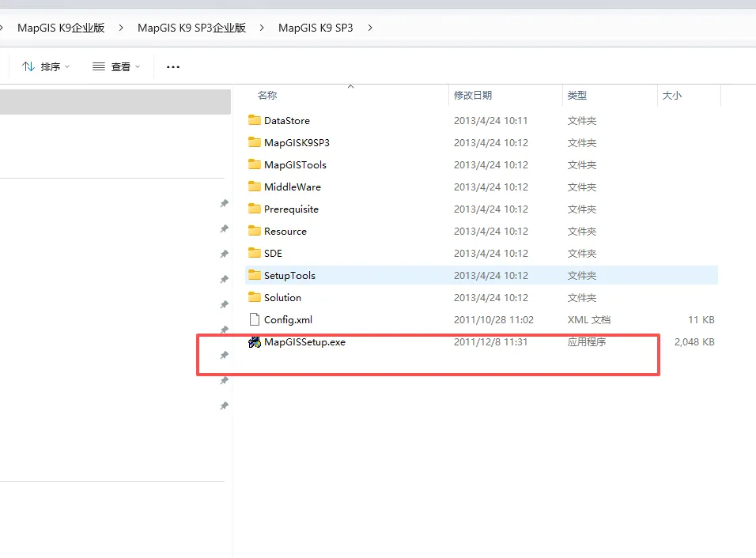Screen dimensions: 756x558
Task: Click the XML 文档 type cell
Action: tap(588, 320)
